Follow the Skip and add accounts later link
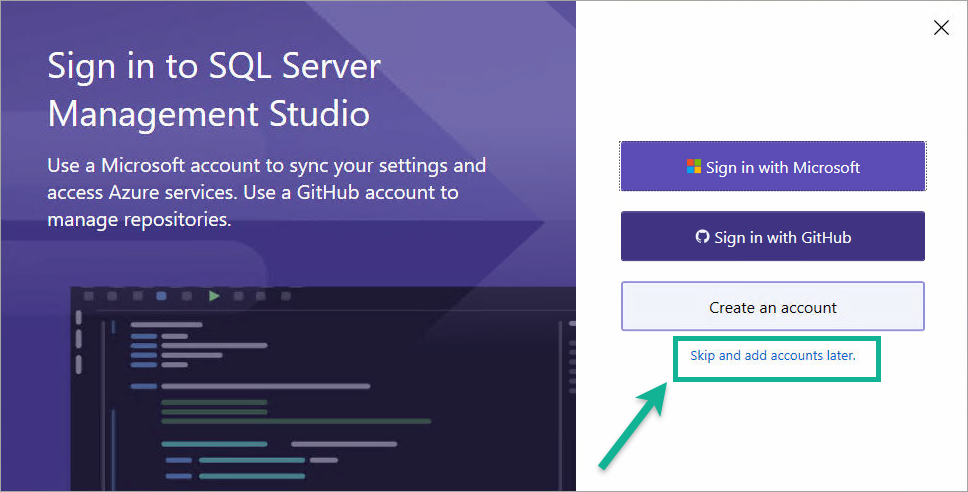Viewport: 968px width, 492px height. 773,356
